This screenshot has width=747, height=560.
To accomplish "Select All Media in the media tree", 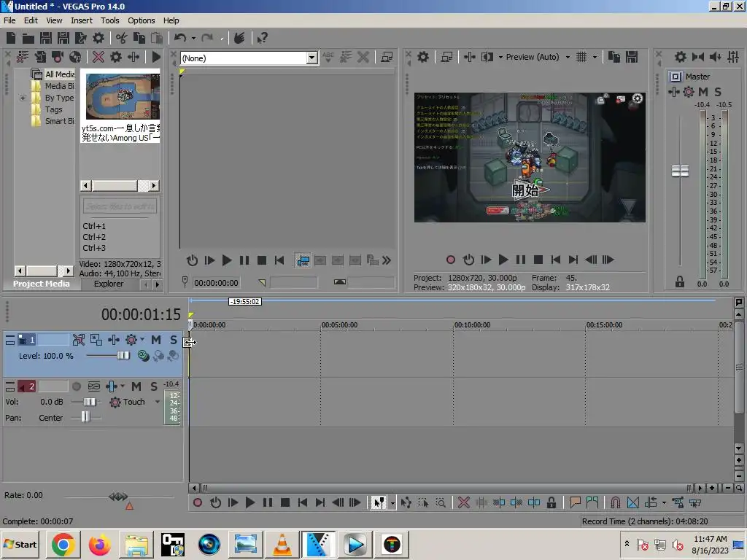I will click(60, 74).
